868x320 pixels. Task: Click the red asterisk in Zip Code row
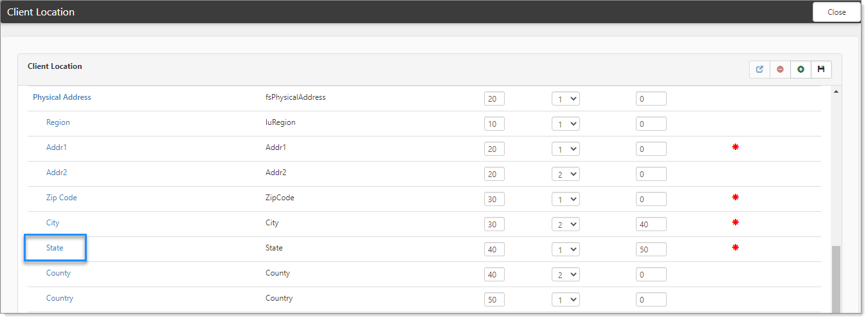pos(736,198)
